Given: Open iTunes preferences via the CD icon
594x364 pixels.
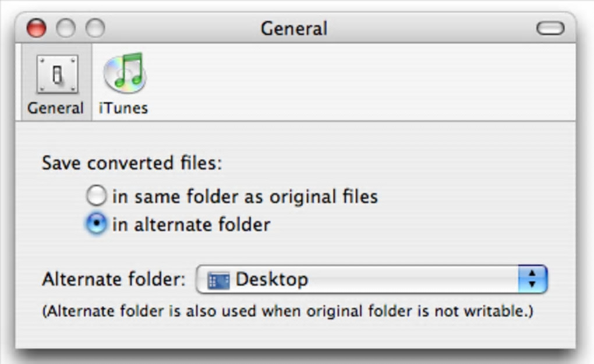Looking at the screenshot, I should pyautogui.click(x=124, y=72).
